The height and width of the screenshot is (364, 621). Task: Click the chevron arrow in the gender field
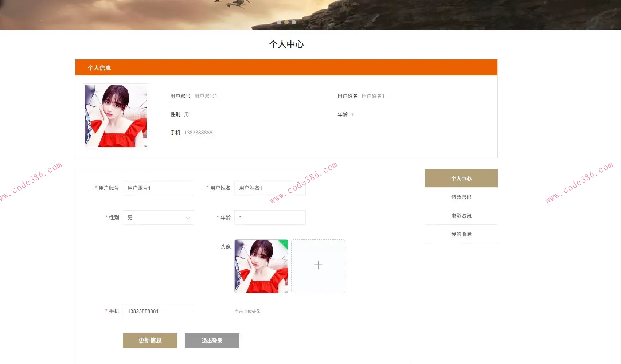coord(188,218)
